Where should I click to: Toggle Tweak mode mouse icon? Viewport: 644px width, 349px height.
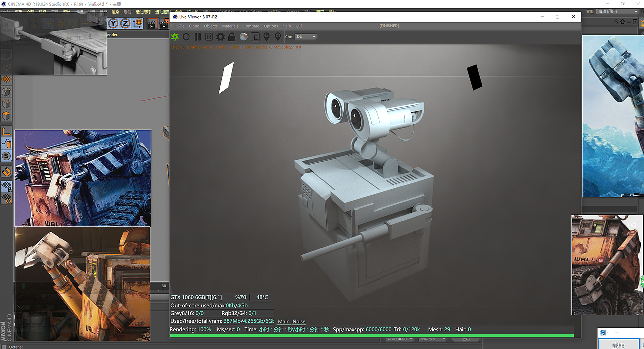coord(6,144)
